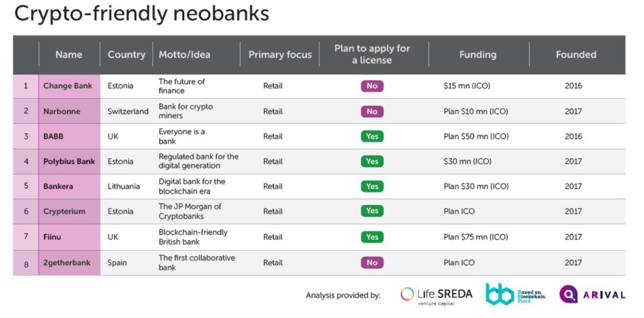644x318 pixels.
Task: Click the Polybius Bank name cell
Action: (x=69, y=161)
